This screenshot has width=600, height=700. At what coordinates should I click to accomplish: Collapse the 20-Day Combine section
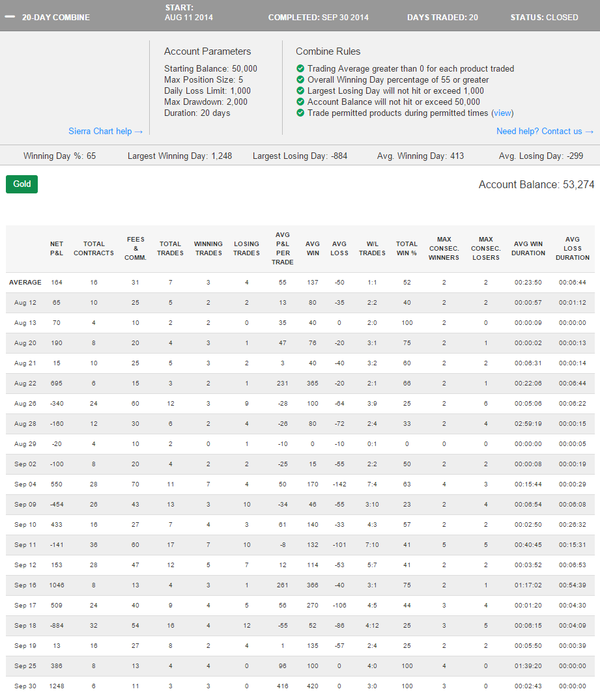9,18
